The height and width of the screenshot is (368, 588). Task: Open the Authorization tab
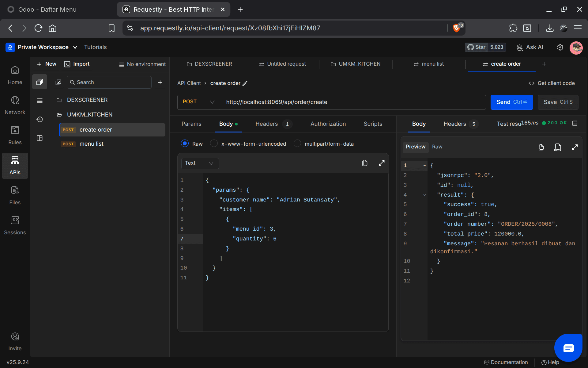click(x=328, y=124)
